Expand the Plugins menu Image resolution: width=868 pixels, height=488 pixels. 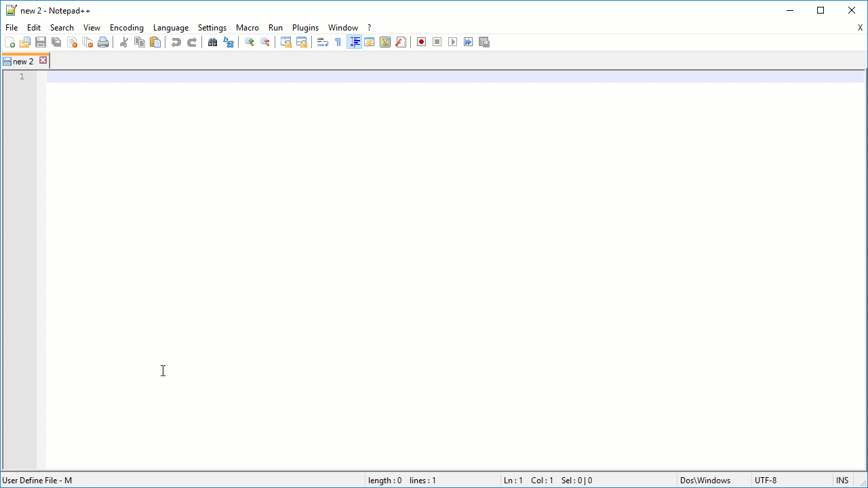point(305,28)
